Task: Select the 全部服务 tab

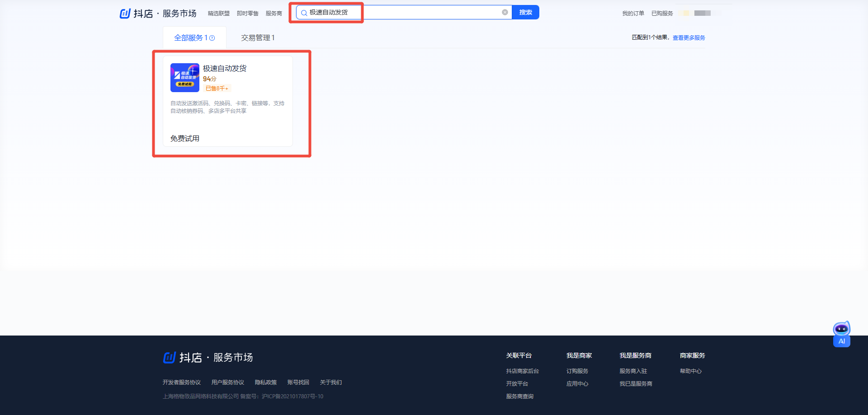Action: tap(190, 38)
